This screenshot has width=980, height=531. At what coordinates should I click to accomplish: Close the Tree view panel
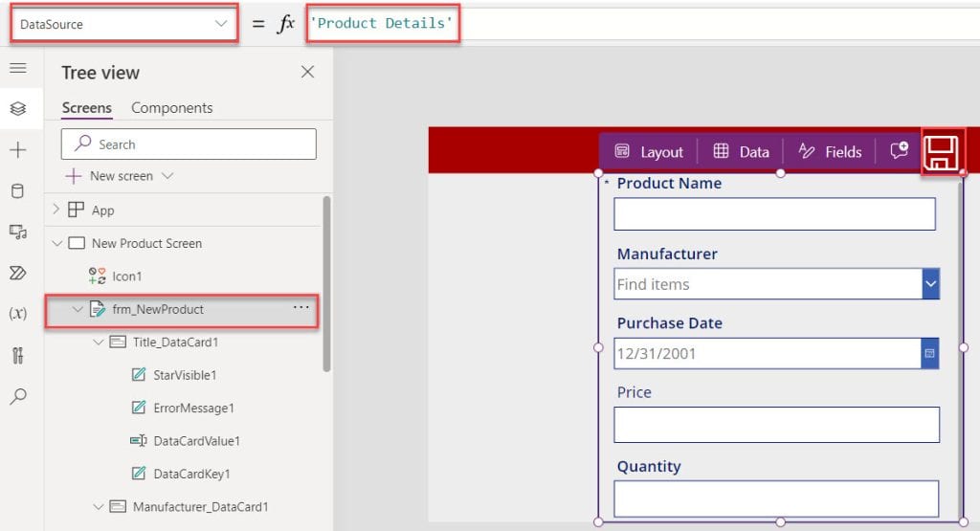(x=307, y=72)
